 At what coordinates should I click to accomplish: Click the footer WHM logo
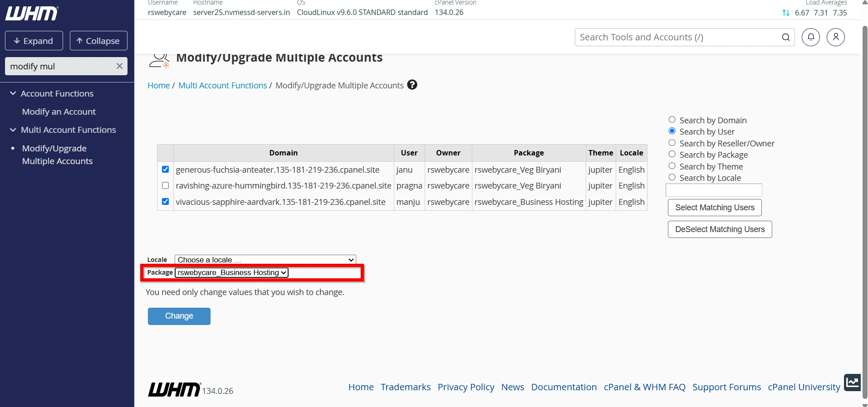click(x=174, y=389)
